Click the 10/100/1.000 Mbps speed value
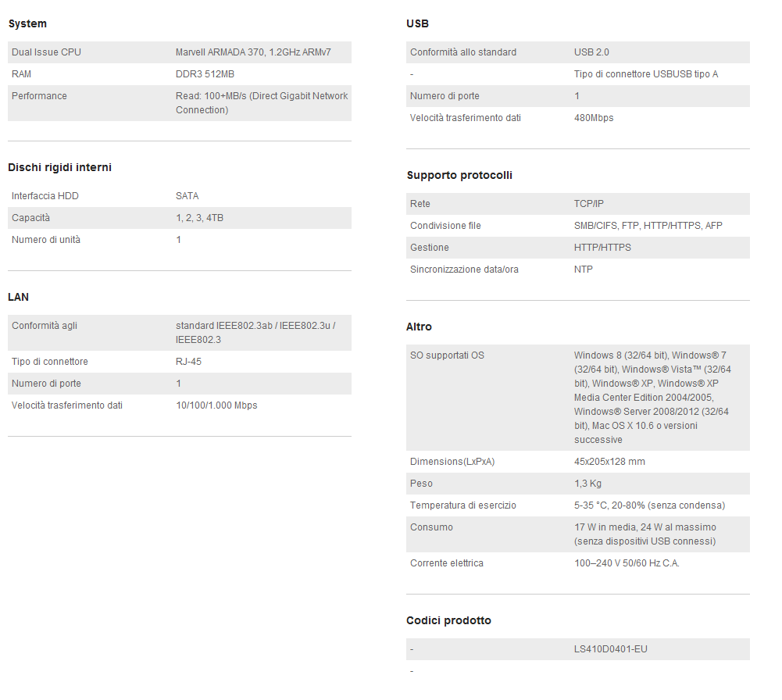 [216, 405]
